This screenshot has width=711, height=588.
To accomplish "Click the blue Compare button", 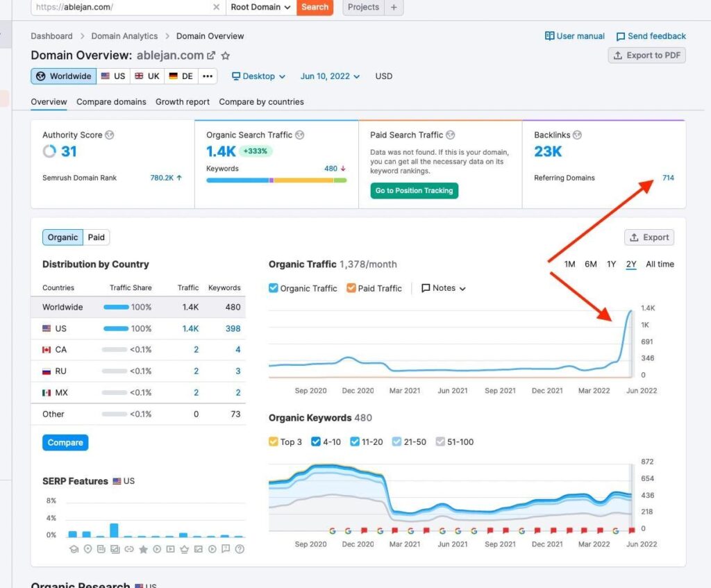I will pyautogui.click(x=65, y=442).
